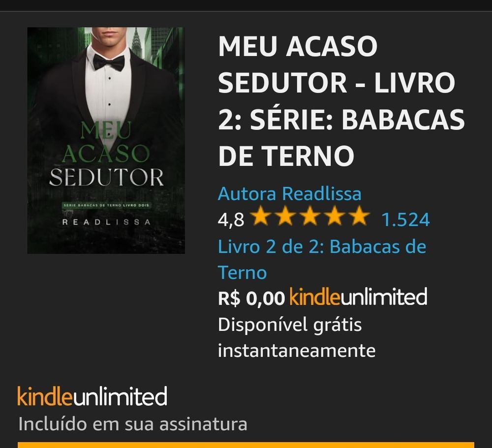Tap Disponível grátis instantaneamente text
This screenshot has height=448, width=492.
click(297, 338)
